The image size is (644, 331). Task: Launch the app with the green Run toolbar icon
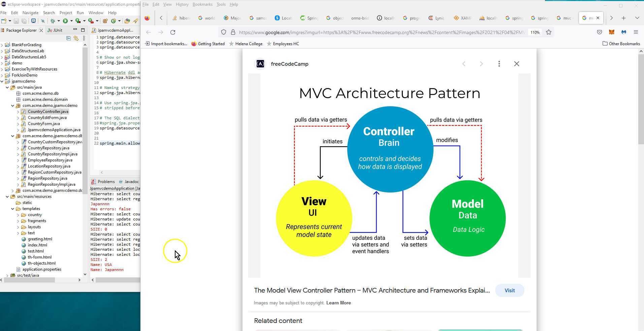point(66,21)
